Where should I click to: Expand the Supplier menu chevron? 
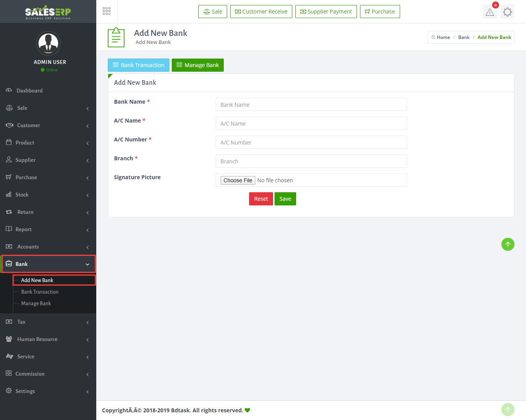tap(88, 161)
